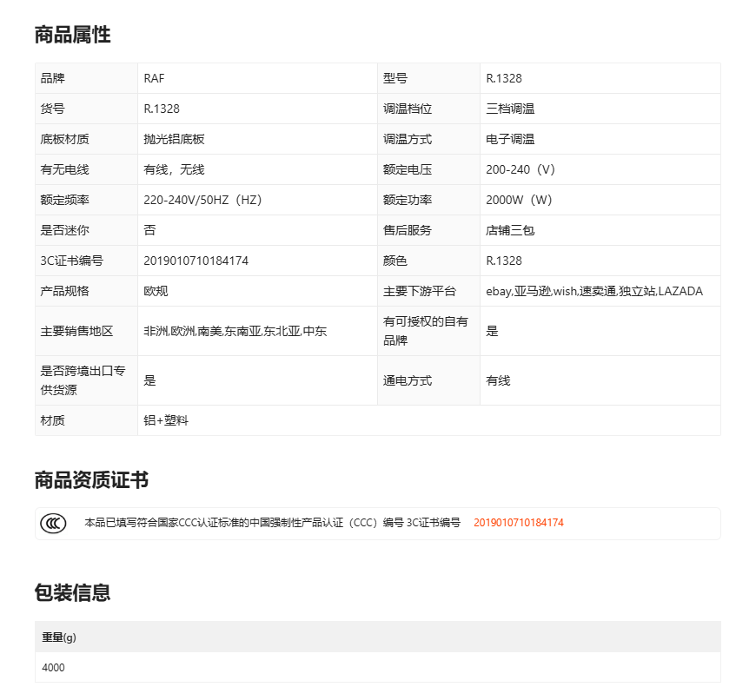Select the 店铺三包 after-sales value

click(x=510, y=230)
